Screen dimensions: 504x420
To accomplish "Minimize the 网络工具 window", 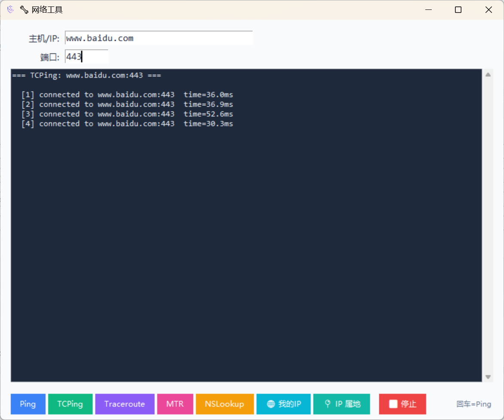I will coord(428,9).
